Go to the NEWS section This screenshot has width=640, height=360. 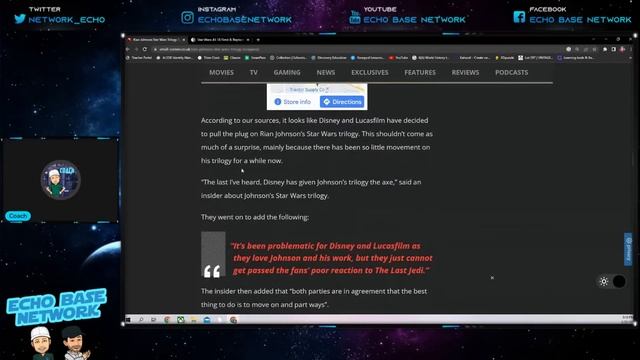pyautogui.click(x=326, y=72)
